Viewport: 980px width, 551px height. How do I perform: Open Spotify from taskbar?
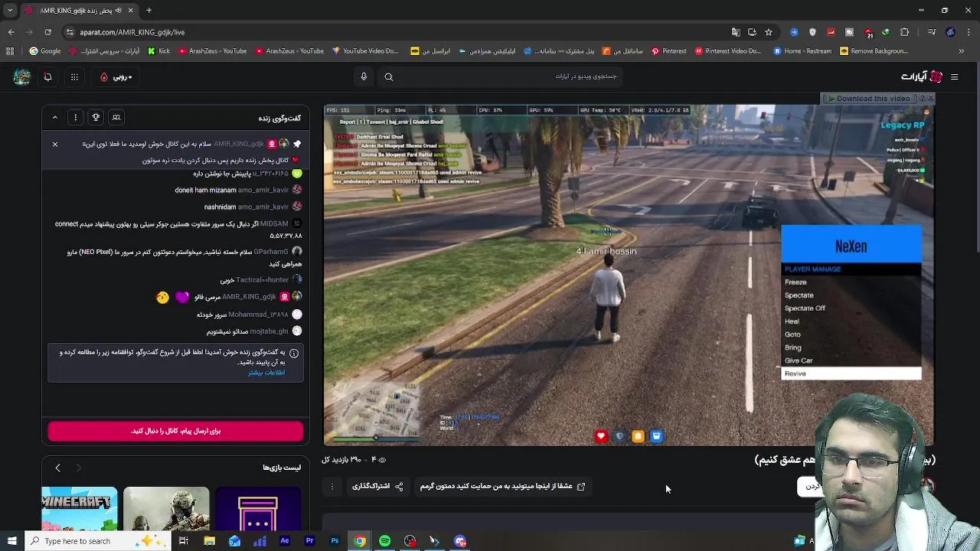tap(385, 541)
